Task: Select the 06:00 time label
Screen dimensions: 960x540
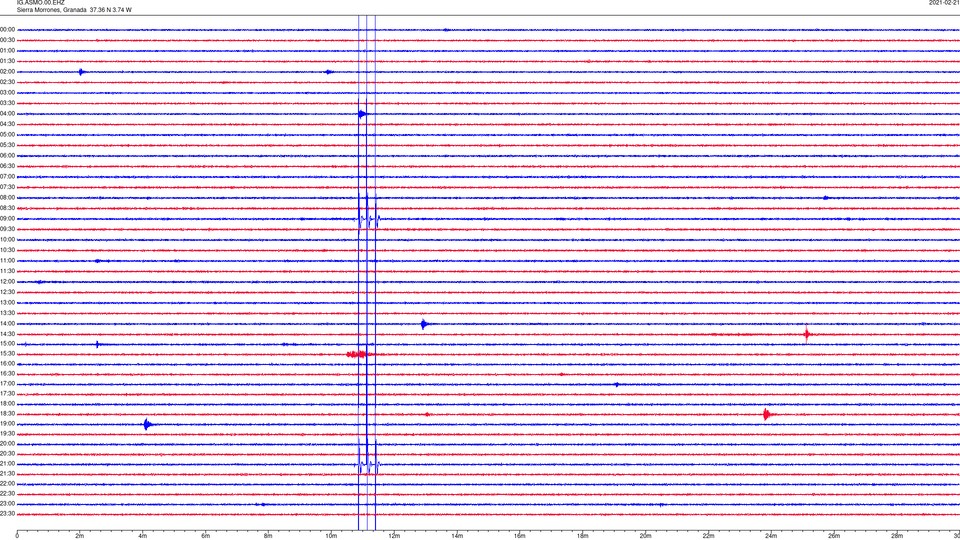Action: [x=7, y=156]
